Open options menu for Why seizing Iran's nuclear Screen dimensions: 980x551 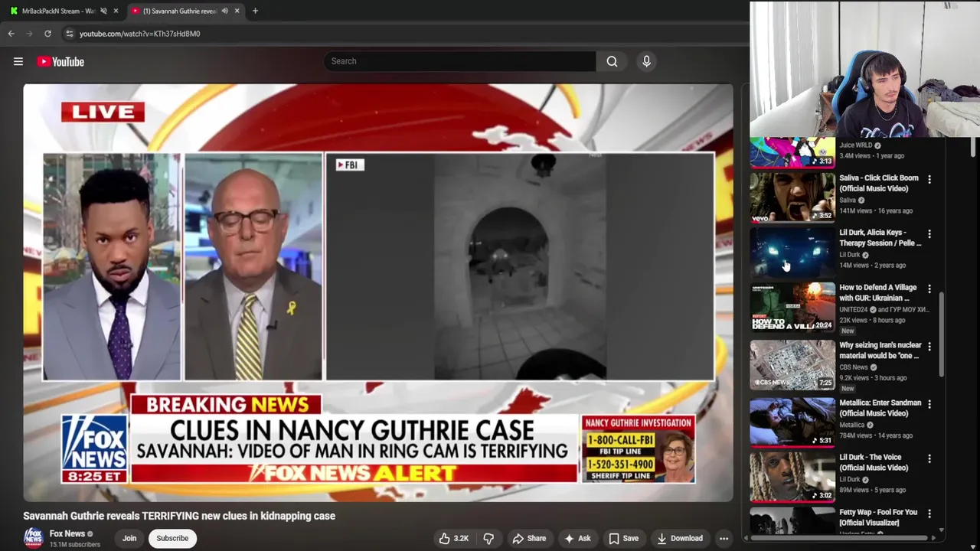click(x=929, y=346)
